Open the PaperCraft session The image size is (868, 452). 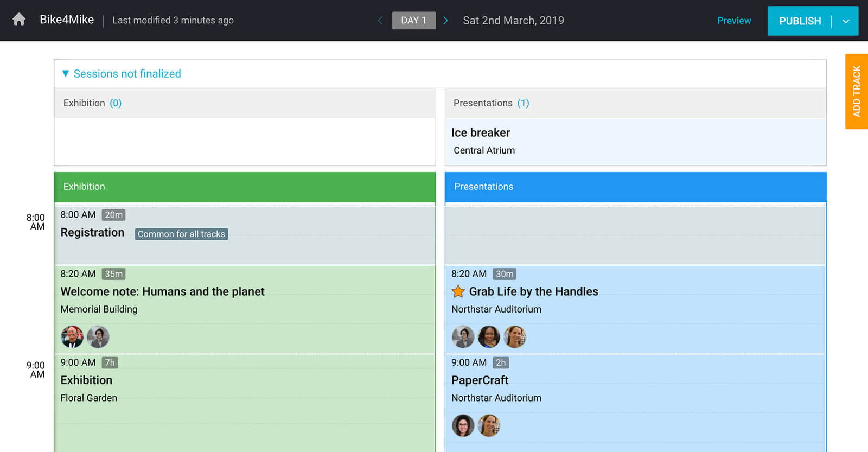(635, 403)
